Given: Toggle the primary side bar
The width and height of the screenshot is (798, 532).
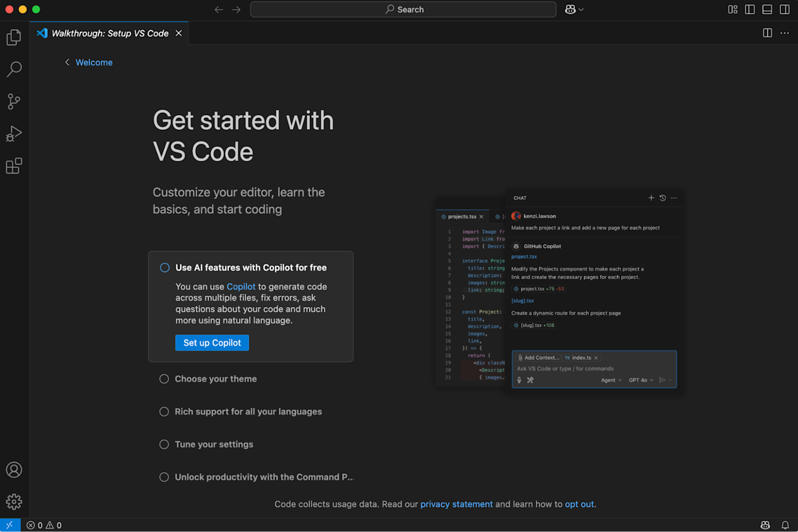Looking at the screenshot, I should coord(750,10).
